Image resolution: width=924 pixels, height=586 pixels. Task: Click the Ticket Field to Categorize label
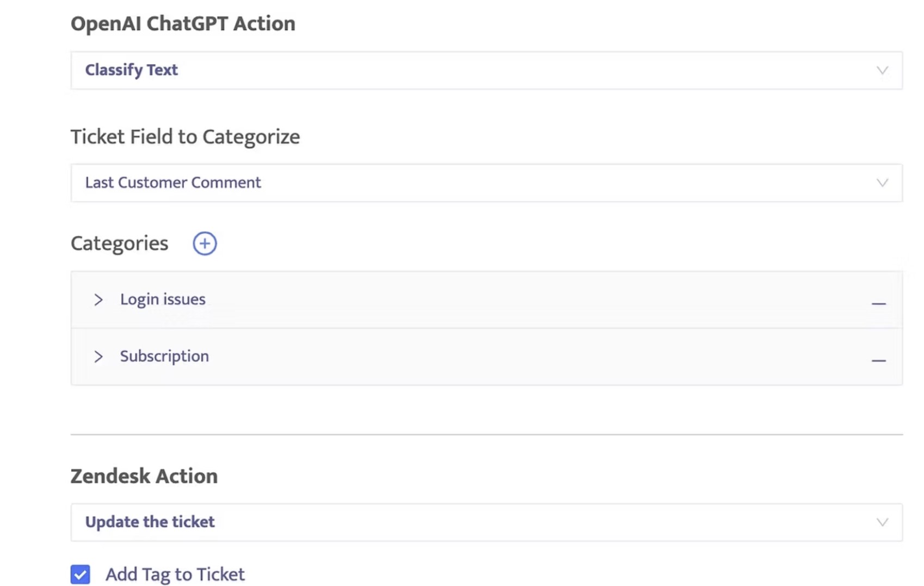point(185,137)
